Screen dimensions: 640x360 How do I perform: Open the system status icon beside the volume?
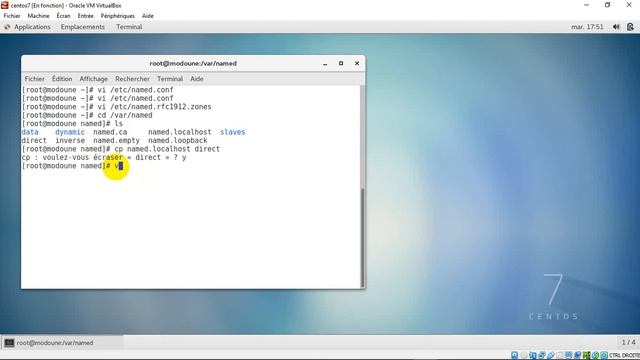point(631,27)
